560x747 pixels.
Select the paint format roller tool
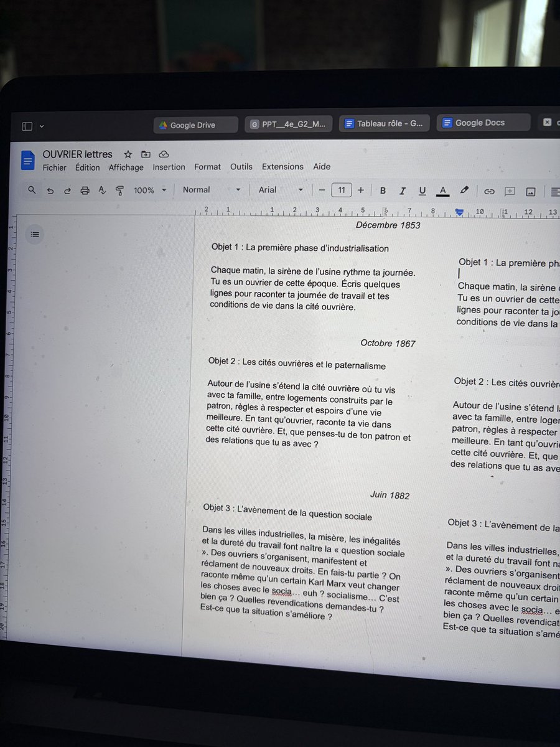[x=119, y=190]
